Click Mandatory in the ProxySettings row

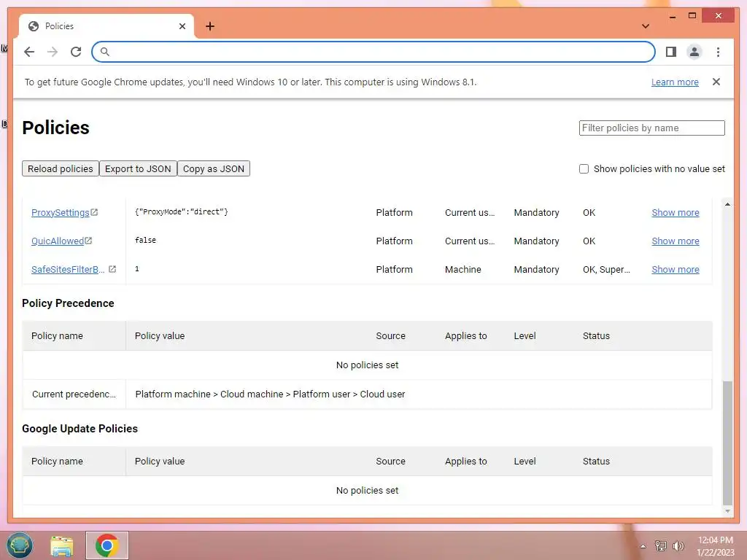point(536,212)
